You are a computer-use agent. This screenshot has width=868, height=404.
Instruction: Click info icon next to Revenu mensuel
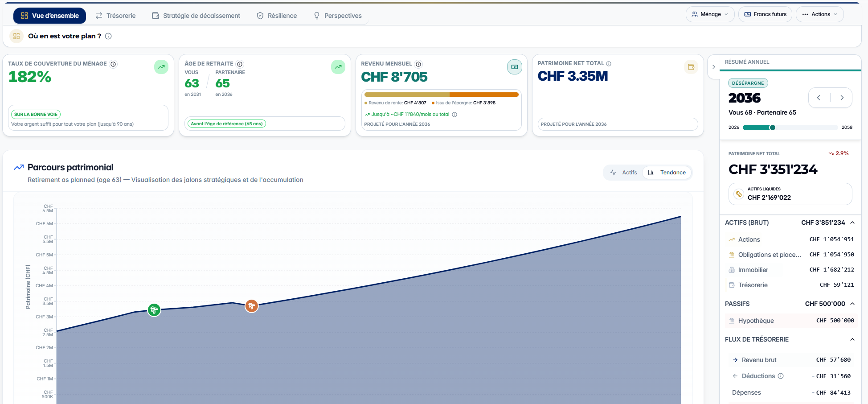tap(418, 64)
